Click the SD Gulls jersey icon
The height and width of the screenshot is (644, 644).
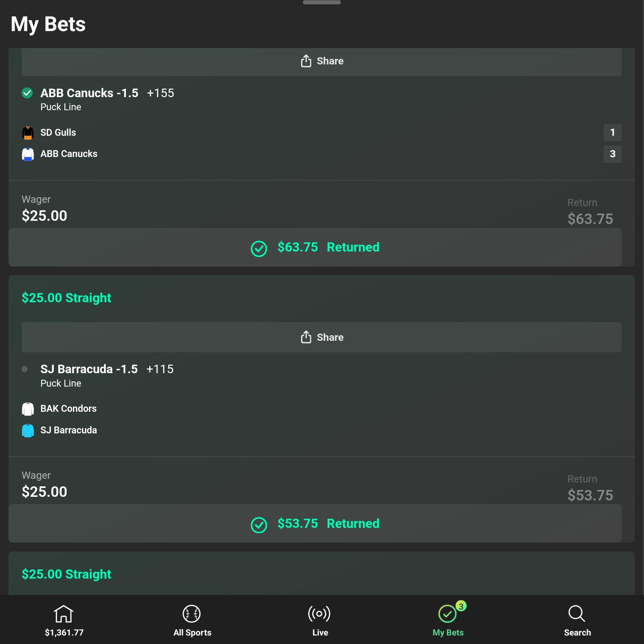[28, 133]
